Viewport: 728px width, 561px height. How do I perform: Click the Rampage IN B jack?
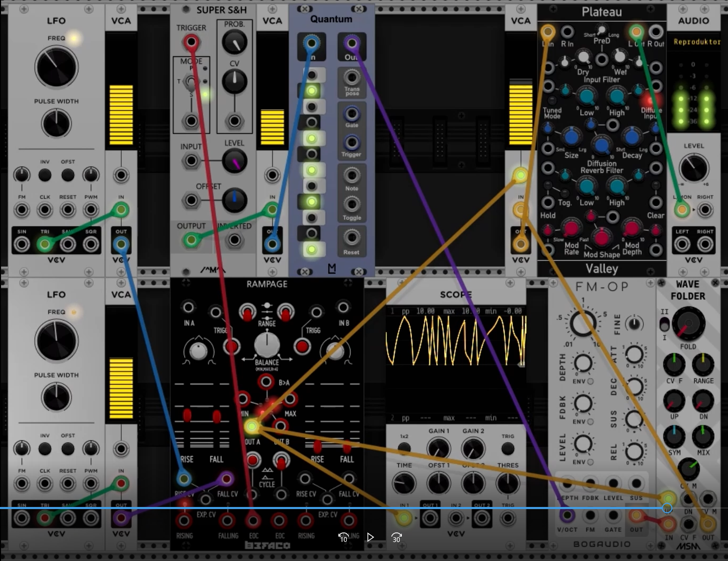pos(343,307)
